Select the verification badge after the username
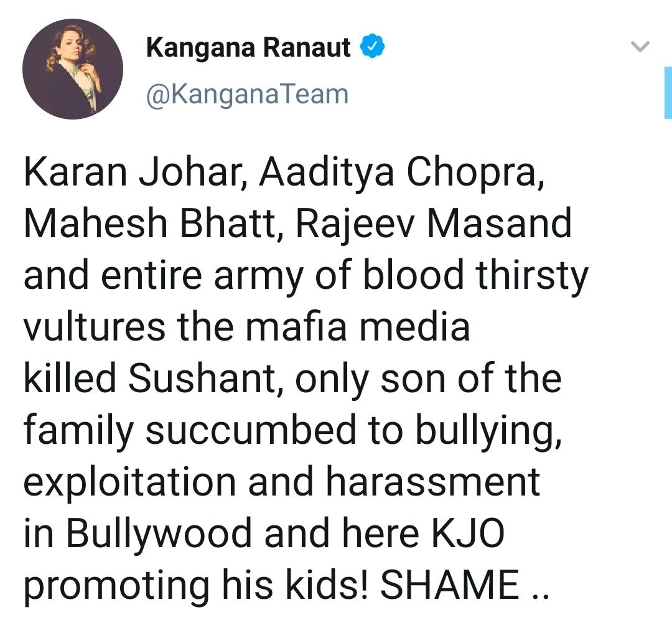 coord(372,45)
